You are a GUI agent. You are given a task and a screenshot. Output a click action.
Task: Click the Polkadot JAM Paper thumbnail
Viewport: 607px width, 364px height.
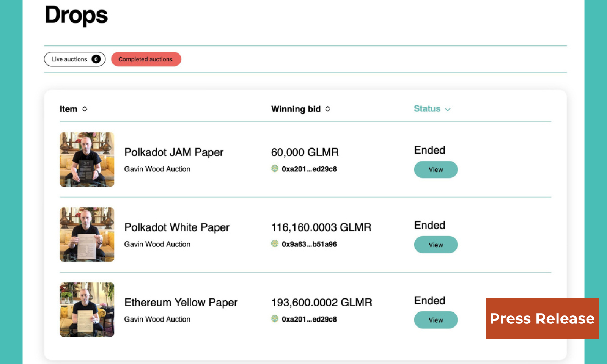pos(86,159)
